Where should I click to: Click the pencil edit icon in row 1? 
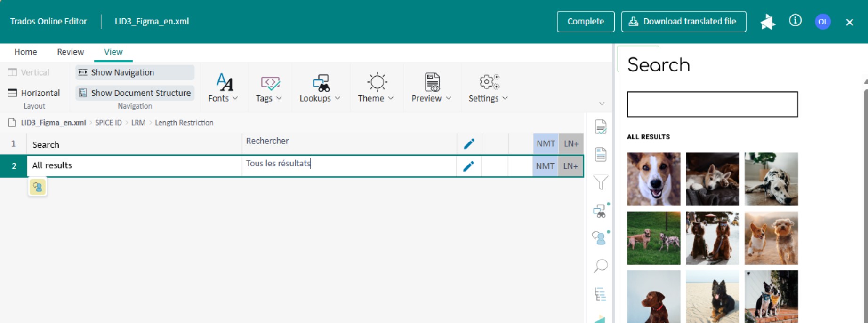(469, 144)
